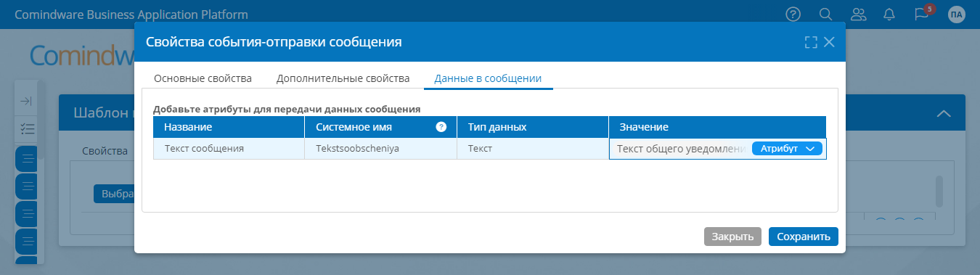The width and height of the screenshot is (980, 275).
Task: Click the Системное имя column header
Action: click(380, 127)
